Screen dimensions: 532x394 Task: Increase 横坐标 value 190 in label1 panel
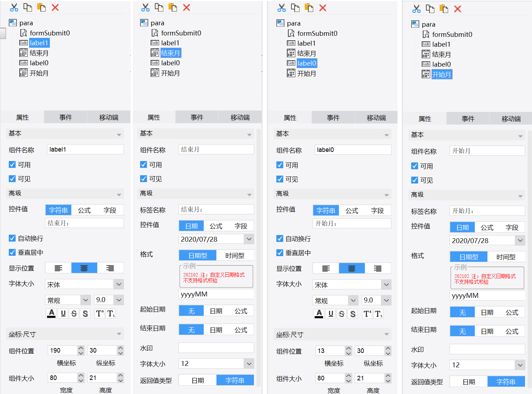pos(81,348)
